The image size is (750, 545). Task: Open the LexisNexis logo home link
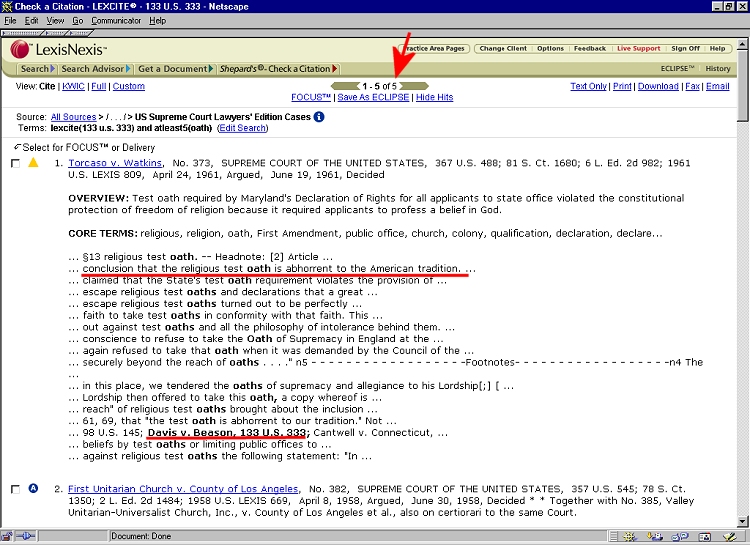[58, 49]
